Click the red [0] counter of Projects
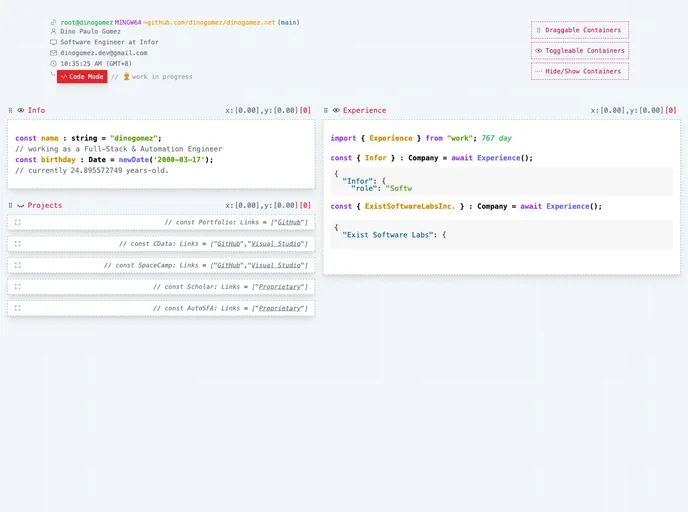The image size is (688, 512). click(305, 205)
